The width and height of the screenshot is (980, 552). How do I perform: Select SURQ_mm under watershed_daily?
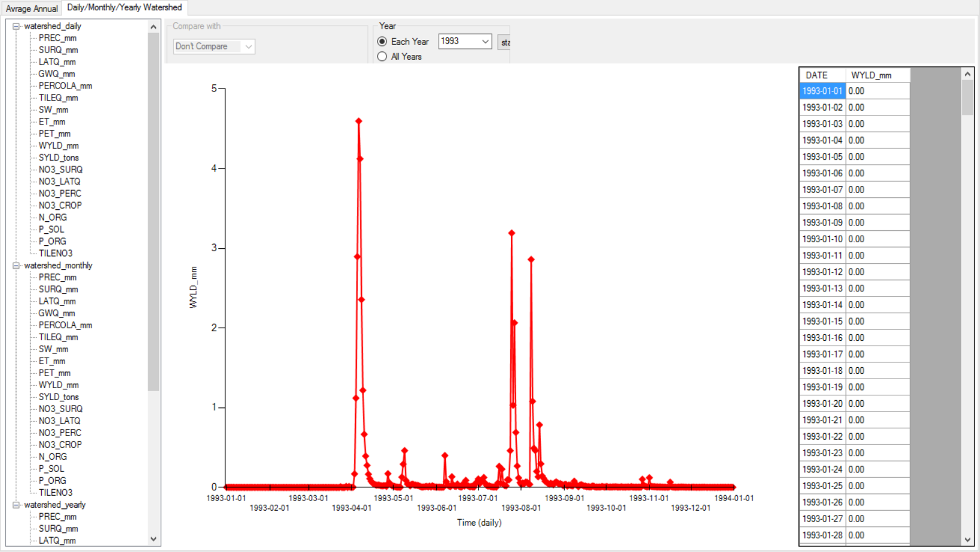[59, 50]
